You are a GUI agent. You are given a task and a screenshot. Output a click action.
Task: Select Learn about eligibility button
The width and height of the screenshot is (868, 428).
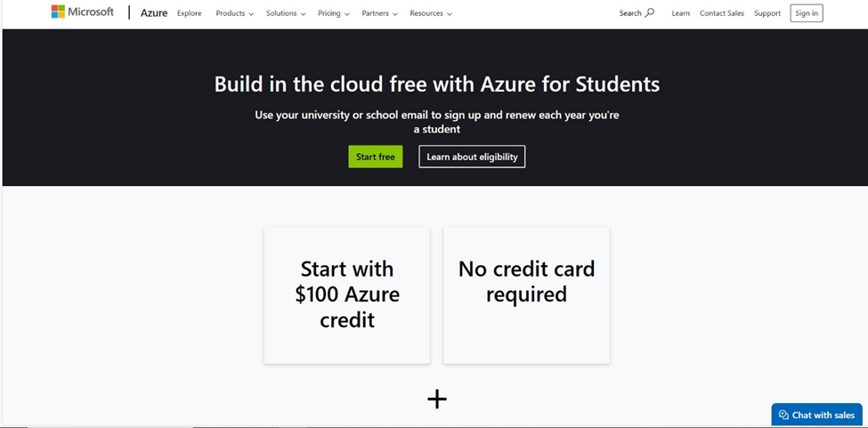point(472,157)
